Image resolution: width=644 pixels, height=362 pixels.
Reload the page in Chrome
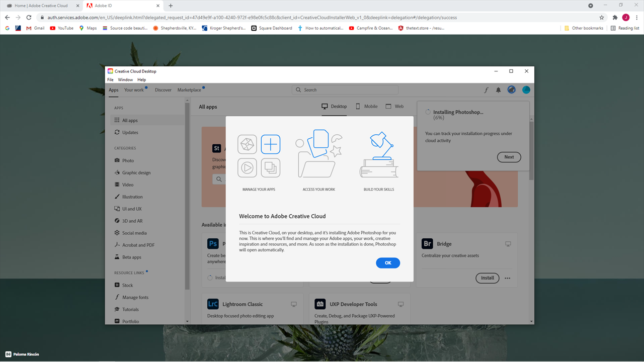(x=29, y=17)
